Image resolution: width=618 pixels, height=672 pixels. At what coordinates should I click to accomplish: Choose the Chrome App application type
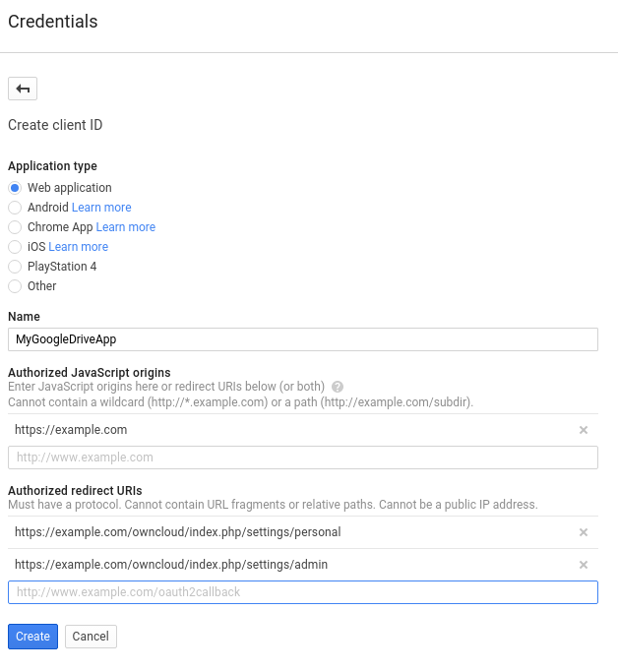[15, 227]
